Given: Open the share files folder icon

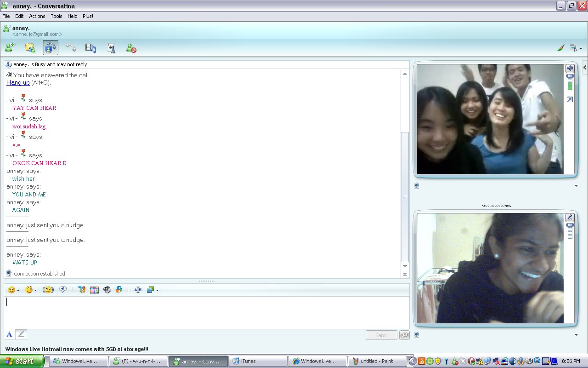Looking at the screenshot, I should click(30, 47).
